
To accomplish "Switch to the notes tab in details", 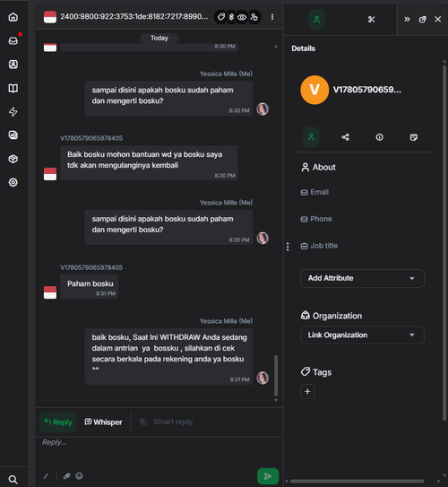I will click(414, 137).
